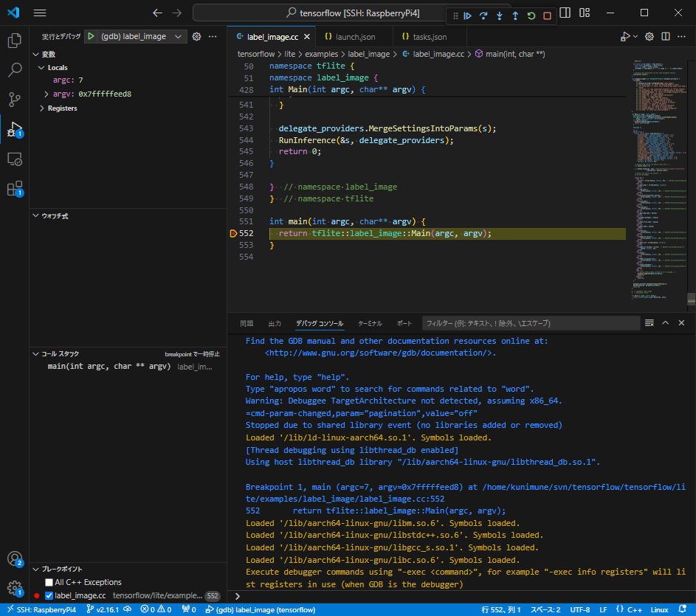Open the Search view in activity bar
The image size is (696, 616).
15,69
